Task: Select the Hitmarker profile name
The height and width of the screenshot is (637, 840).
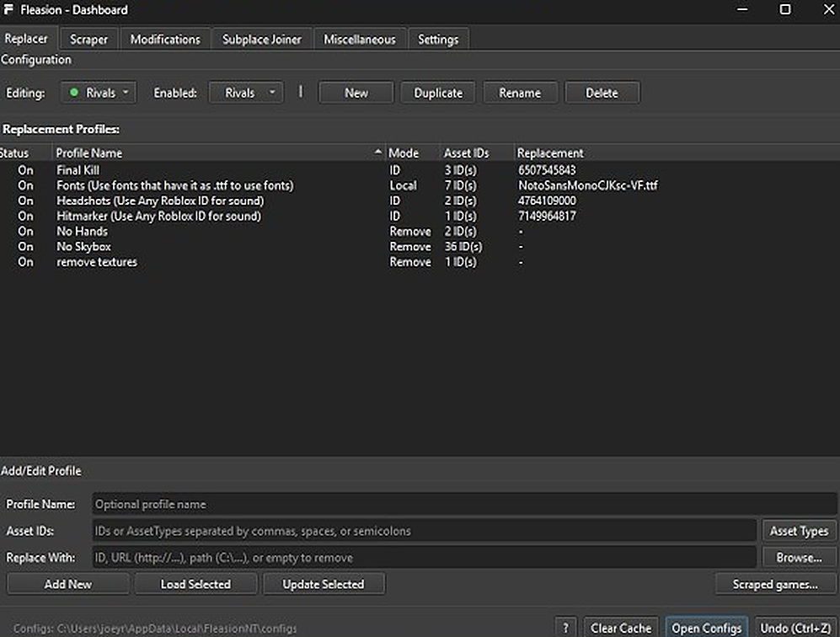Action: 158,216
